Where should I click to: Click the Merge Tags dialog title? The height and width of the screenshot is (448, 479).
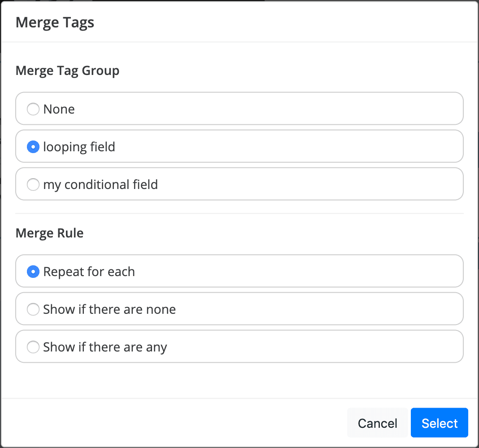tap(55, 22)
